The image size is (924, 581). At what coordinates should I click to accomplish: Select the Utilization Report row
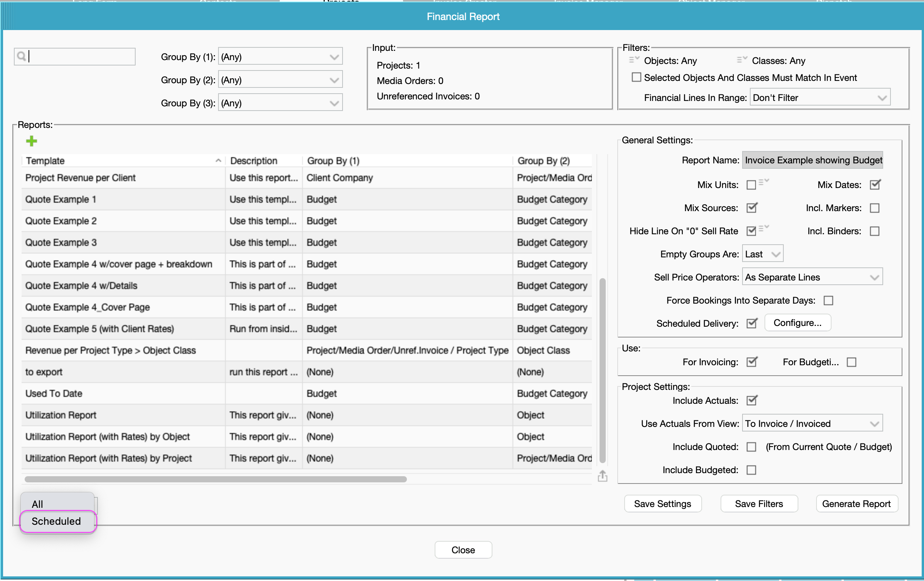pos(307,415)
